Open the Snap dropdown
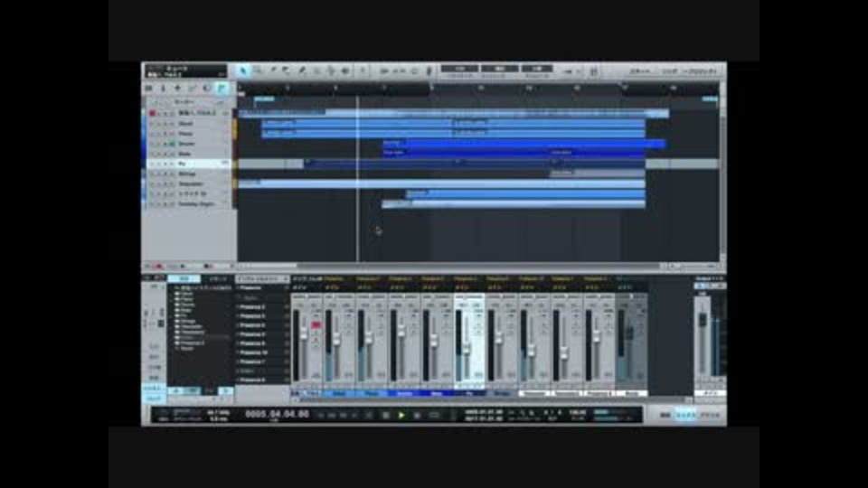Viewport: 868px width, 488px height. [x=536, y=70]
